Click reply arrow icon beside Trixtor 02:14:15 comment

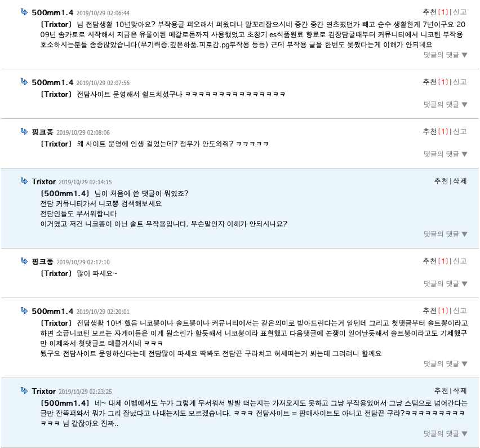coord(24,181)
